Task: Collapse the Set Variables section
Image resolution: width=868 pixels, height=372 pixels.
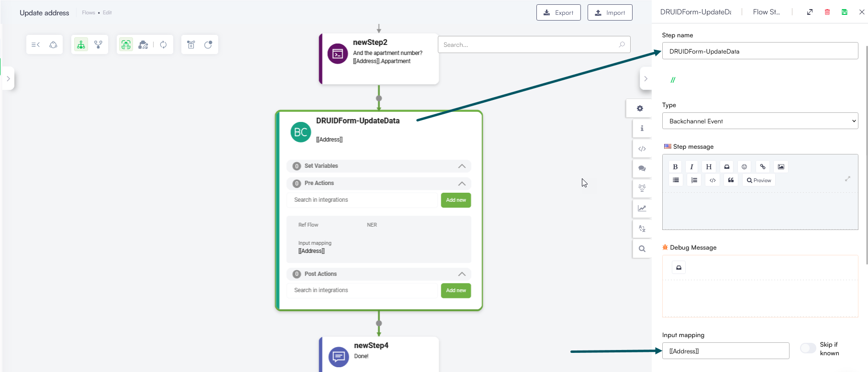Action: (x=461, y=166)
